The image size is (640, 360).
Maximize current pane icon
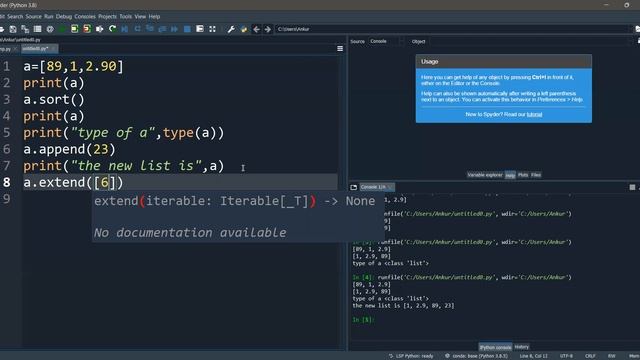(x=200, y=29)
